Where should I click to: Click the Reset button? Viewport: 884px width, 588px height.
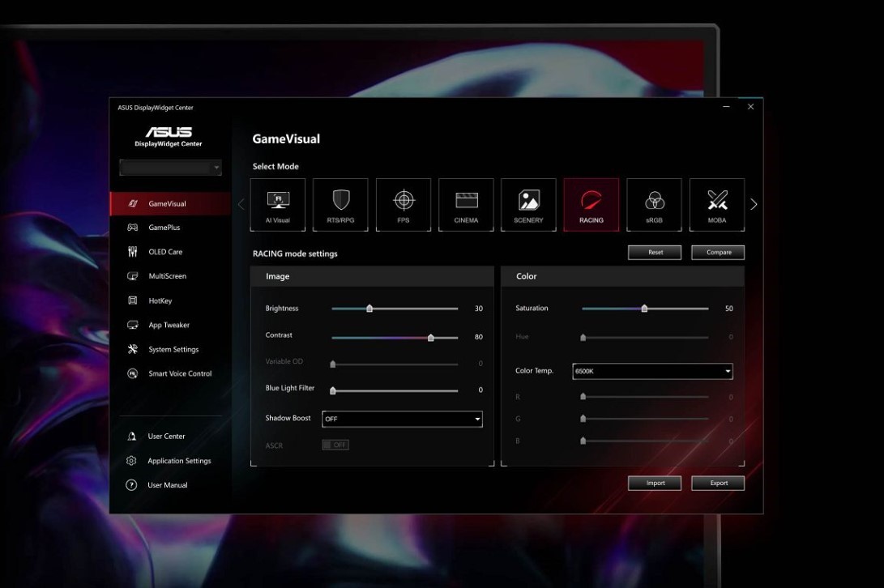(655, 252)
